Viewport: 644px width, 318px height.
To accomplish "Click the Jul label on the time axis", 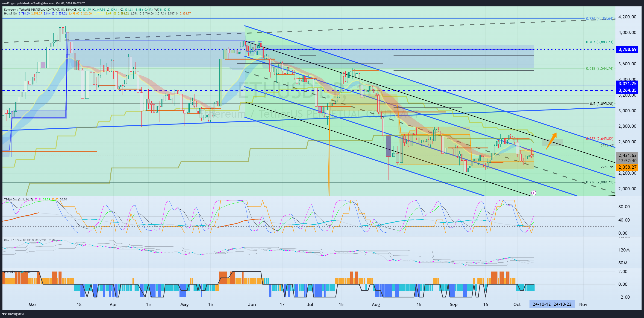I will click(310, 304).
